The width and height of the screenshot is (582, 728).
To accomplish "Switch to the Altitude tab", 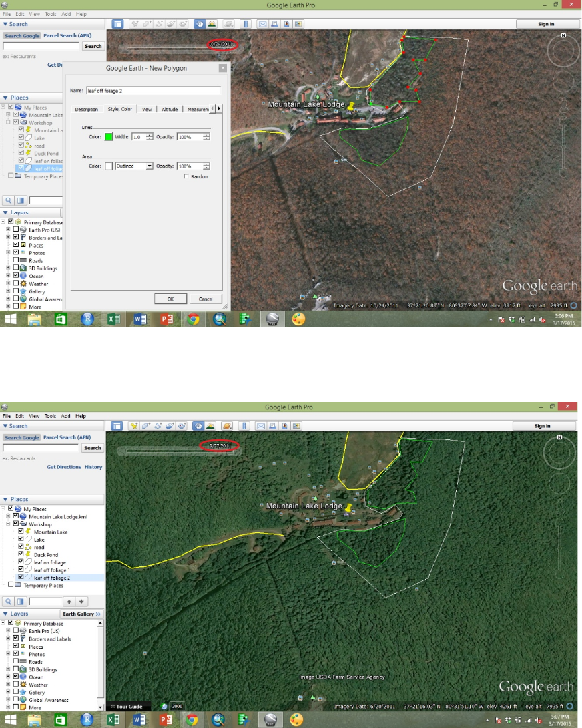I will tap(170, 109).
